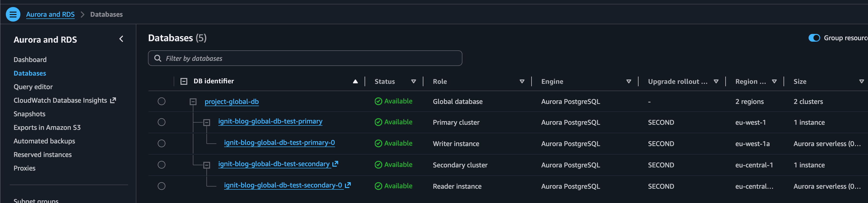Screen dimensions: 868x203
Task: Open Reserved instances in the sidebar
Action: (x=42, y=155)
